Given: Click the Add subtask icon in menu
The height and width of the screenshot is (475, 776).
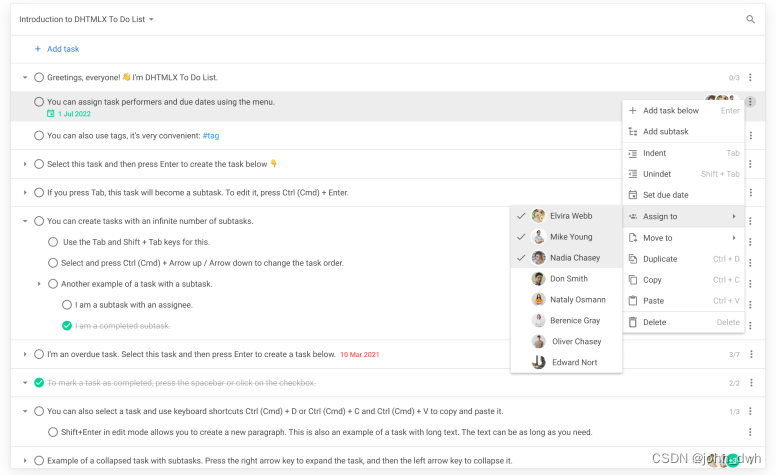Looking at the screenshot, I should point(632,132).
